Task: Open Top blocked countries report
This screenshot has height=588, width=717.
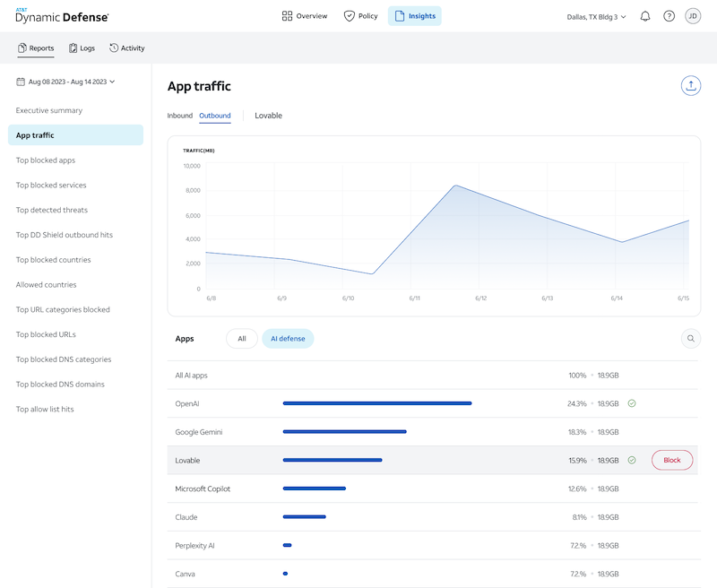Action: (53, 260)
